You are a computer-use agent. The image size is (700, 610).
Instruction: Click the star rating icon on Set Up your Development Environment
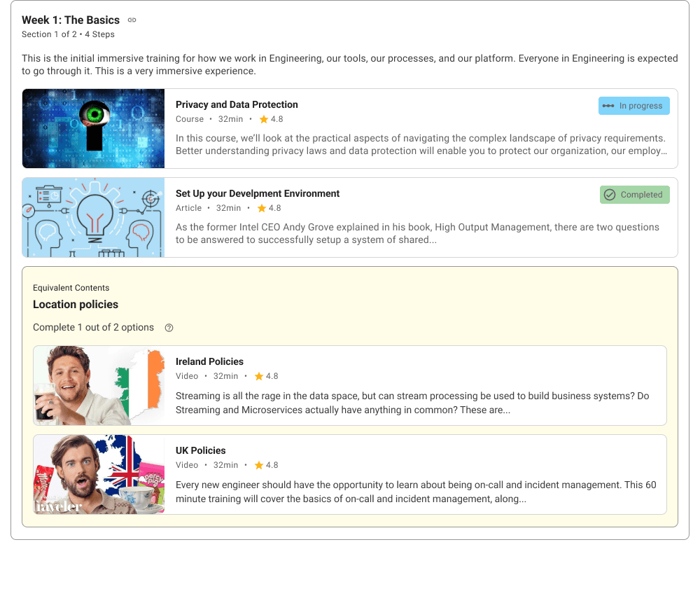(x=262, y=208)
